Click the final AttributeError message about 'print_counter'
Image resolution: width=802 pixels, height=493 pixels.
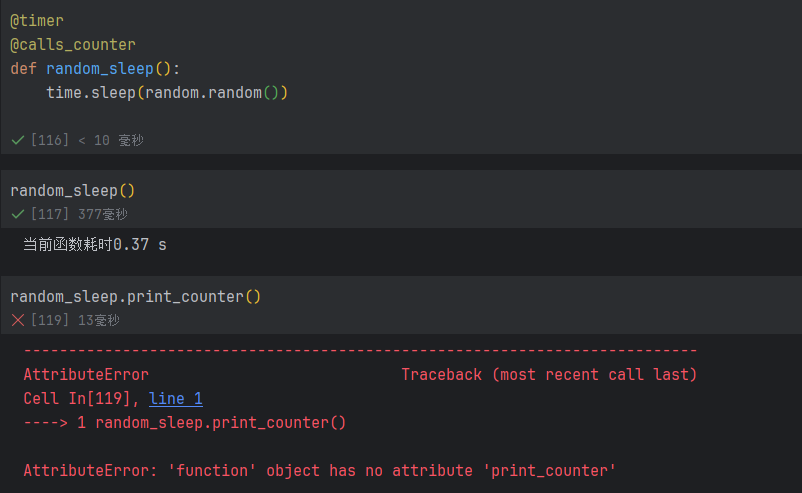pos(320,470)
